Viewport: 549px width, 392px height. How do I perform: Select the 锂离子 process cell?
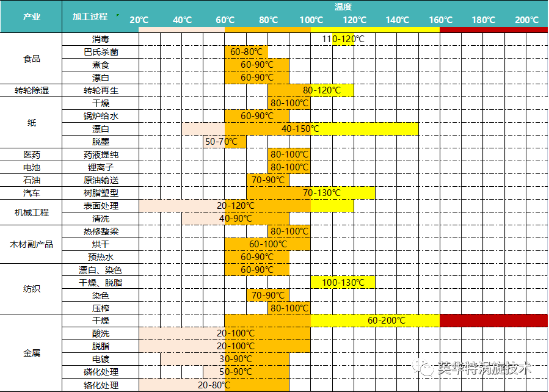coord(101,167)
